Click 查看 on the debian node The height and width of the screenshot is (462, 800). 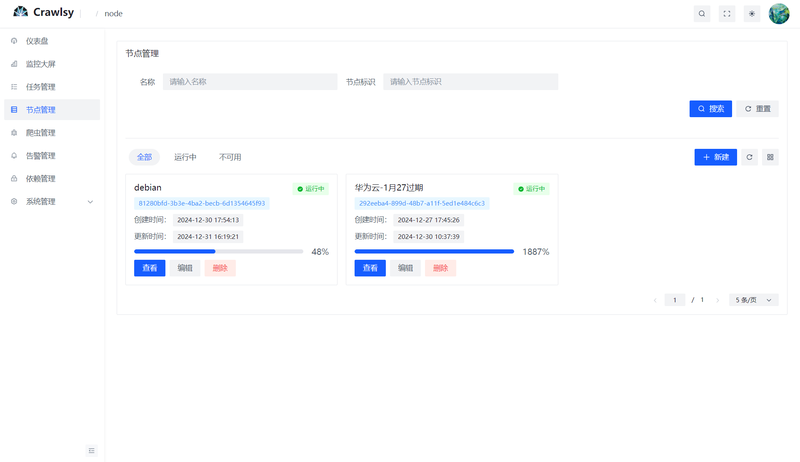tap(149, 268)
